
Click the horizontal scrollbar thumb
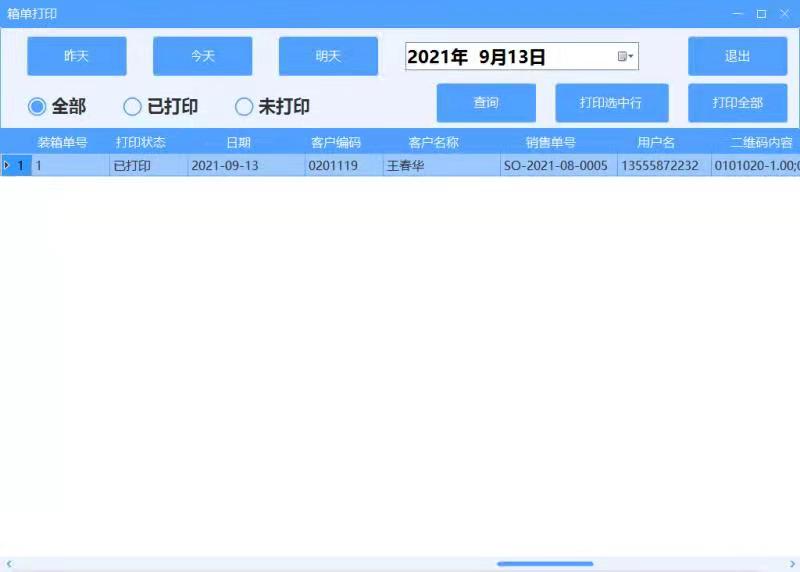[x=545, y=564]
